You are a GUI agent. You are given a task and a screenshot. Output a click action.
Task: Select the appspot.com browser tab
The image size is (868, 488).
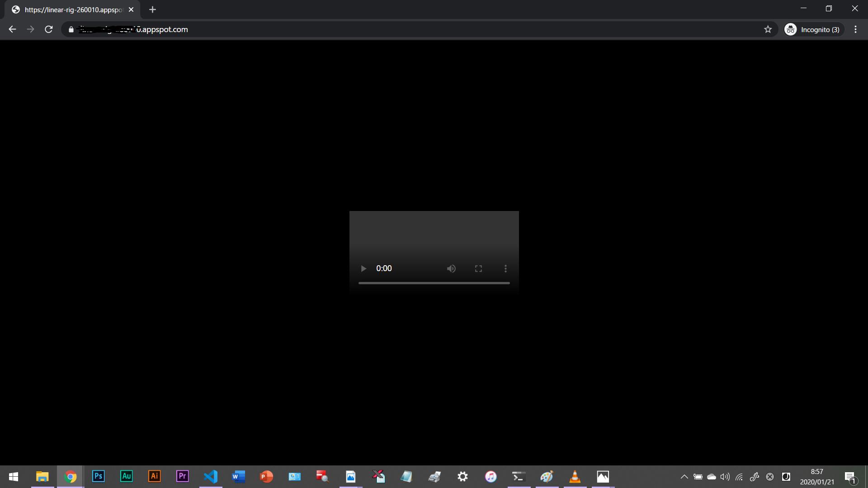[x=72, y=9]
